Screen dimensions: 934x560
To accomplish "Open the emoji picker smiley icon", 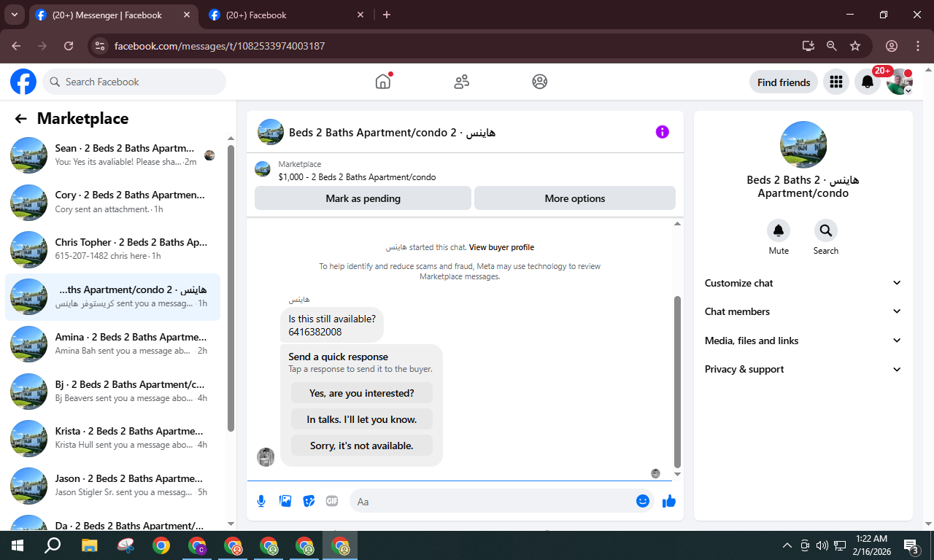I will pos(643,501).
